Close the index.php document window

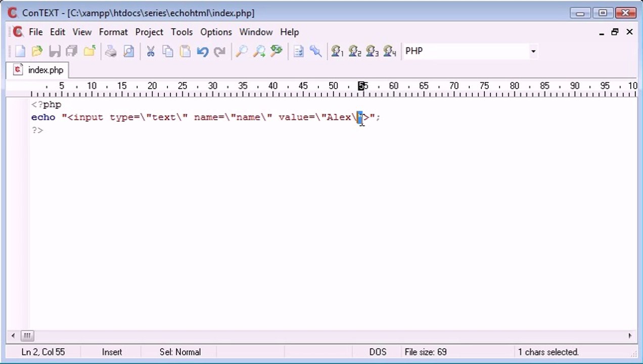point(629,32)
